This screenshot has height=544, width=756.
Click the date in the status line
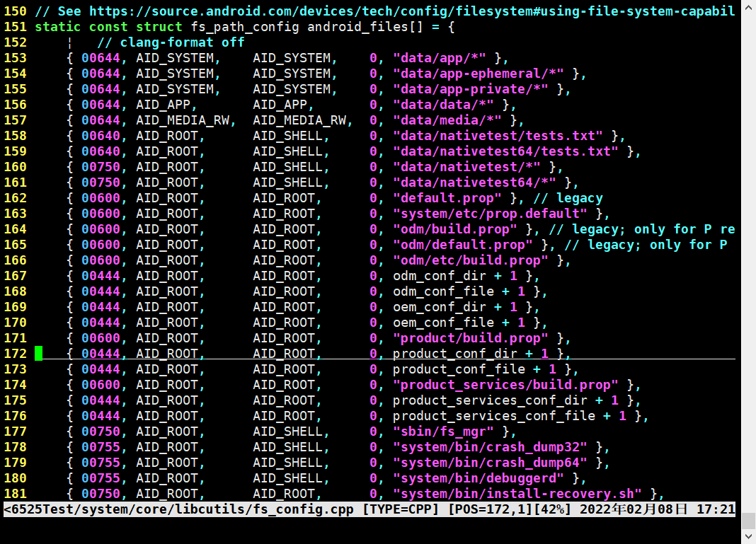(634, 509)
